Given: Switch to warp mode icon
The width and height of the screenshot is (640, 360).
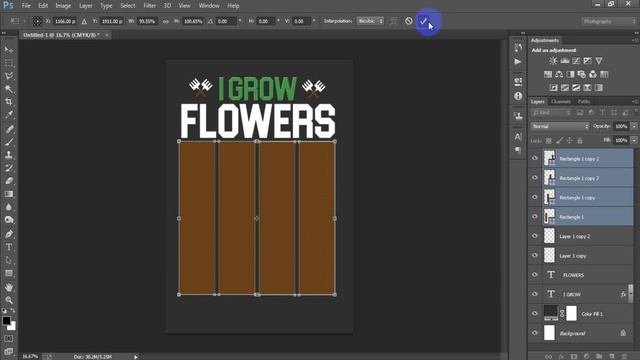Looking at the screenshot, I should pyautogui.click(x=393, y=21).
